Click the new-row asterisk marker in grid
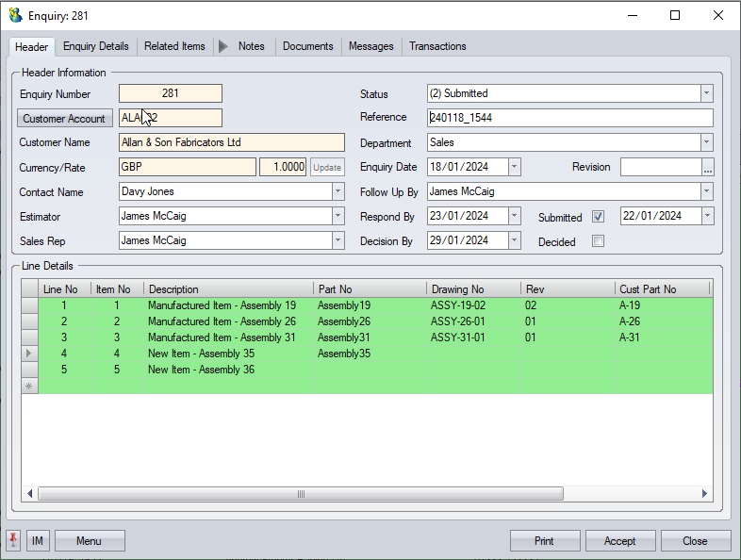Image resolution: width=741 pixels, height=560 pixels. [29, 387]
